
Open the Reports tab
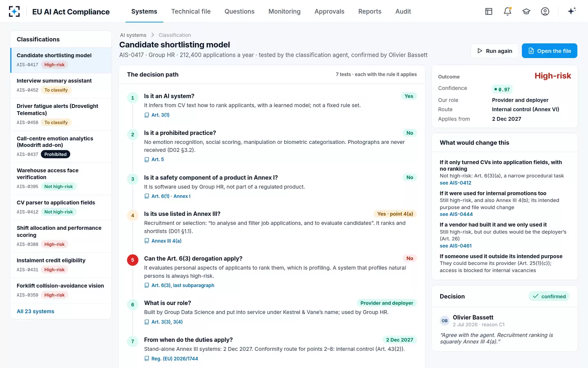[x=370, y=11]
